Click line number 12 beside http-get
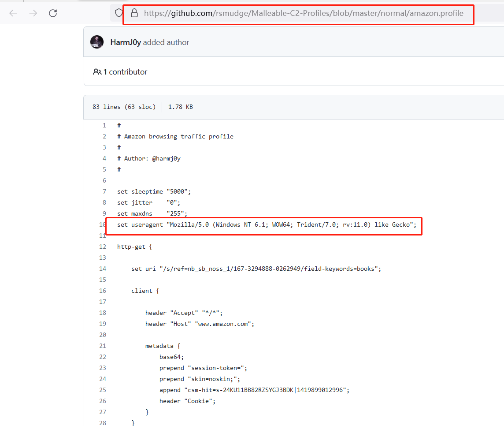 (102, 247)
